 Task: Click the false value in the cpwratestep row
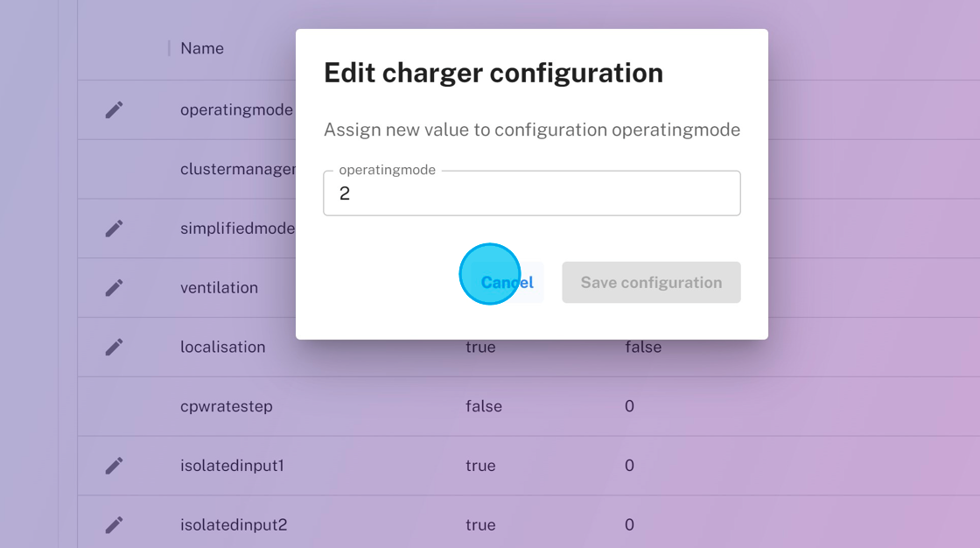click(483, 406)
